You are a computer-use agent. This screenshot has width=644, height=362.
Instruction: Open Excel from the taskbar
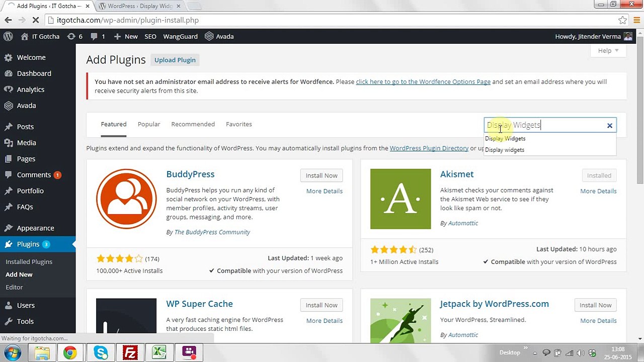pyautogui.click(x=159, y=352)
